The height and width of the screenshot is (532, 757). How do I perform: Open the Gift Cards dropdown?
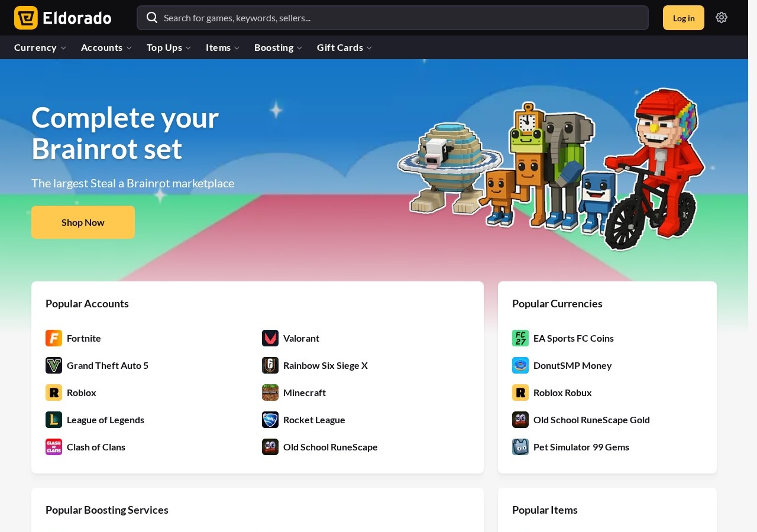tap(345, 47)
